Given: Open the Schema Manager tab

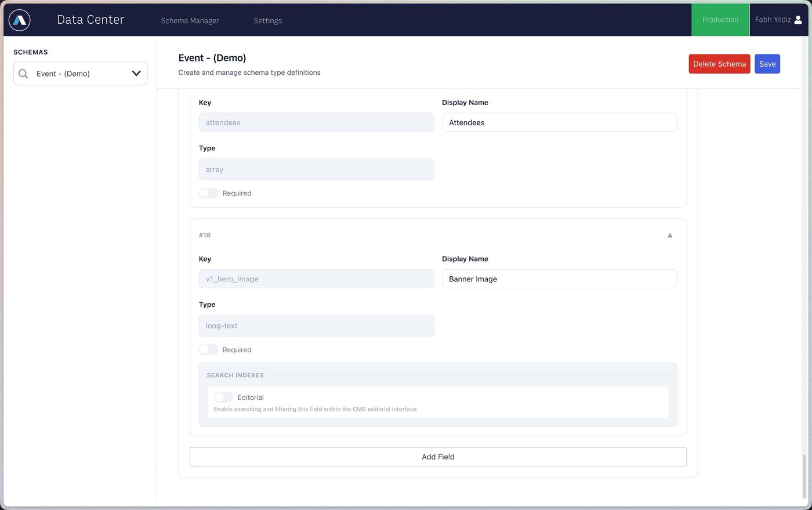Looking at the screenshot, I should coord(190,21).
